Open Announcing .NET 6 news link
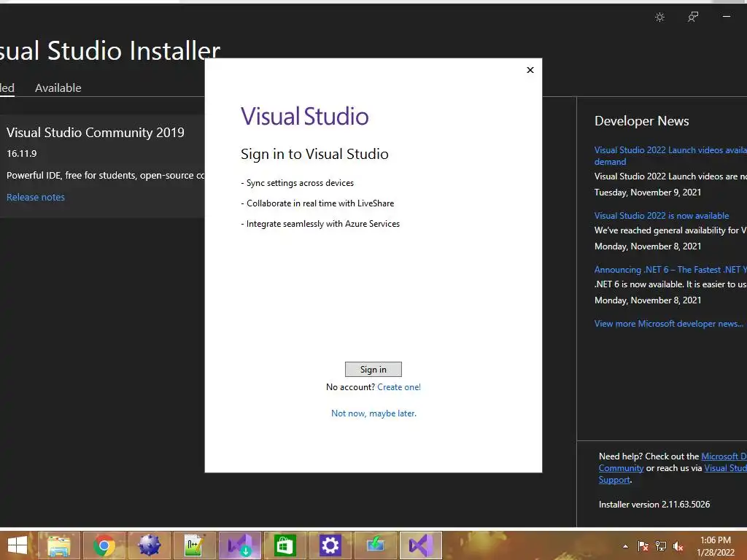Screen dimensions: 747x560 670,270
